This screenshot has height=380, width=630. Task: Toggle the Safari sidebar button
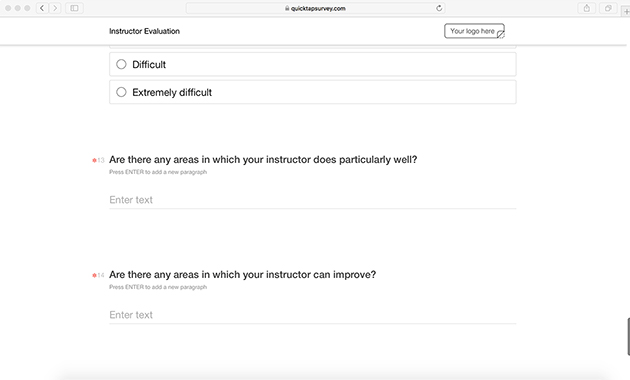pyautogui.click(x=74, y=8)
